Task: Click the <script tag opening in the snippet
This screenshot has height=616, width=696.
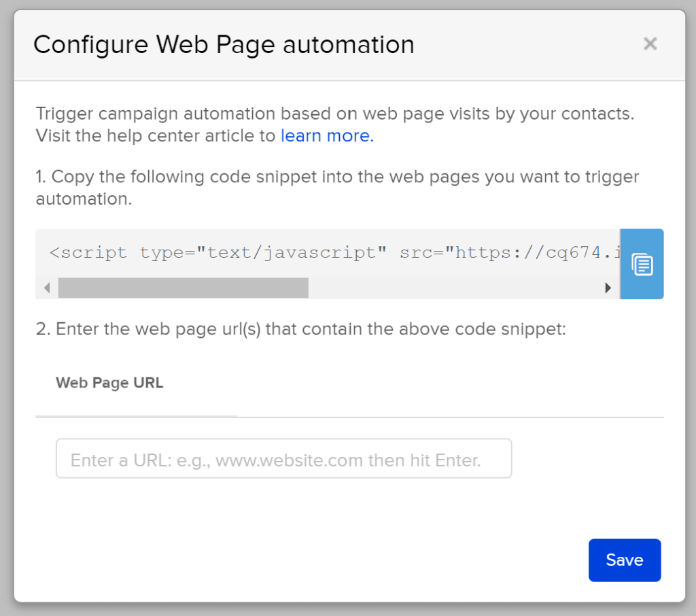Action: click(88, 253)
